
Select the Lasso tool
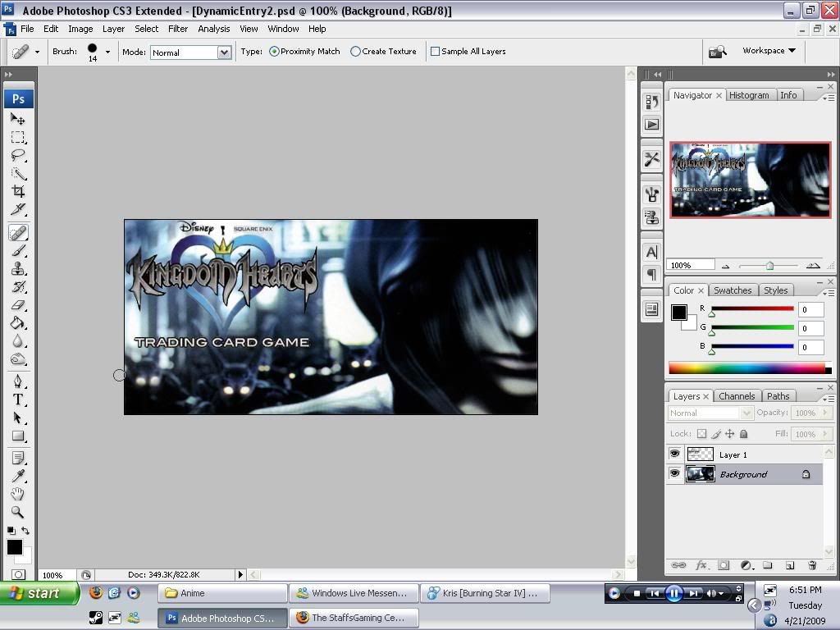(18, 155)
